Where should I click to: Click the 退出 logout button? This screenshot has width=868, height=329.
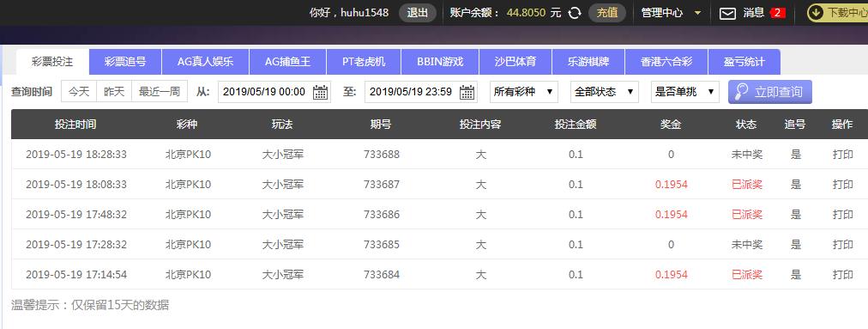point(418,13)
